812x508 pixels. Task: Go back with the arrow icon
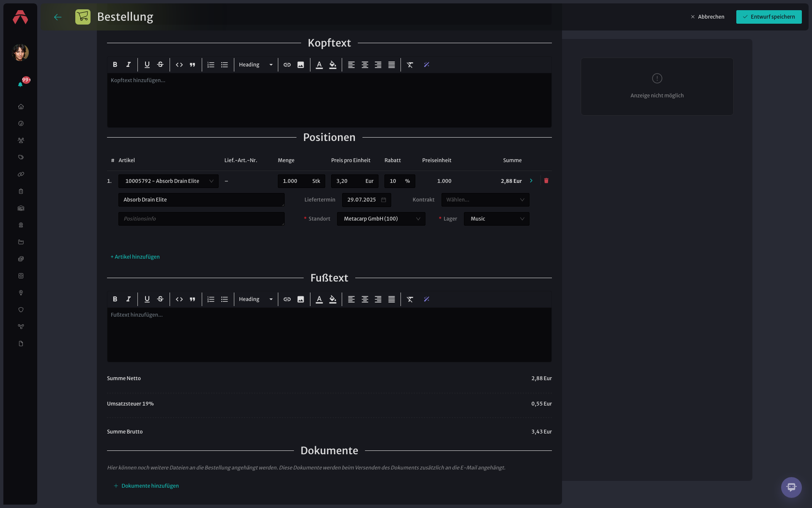(58, 17)
